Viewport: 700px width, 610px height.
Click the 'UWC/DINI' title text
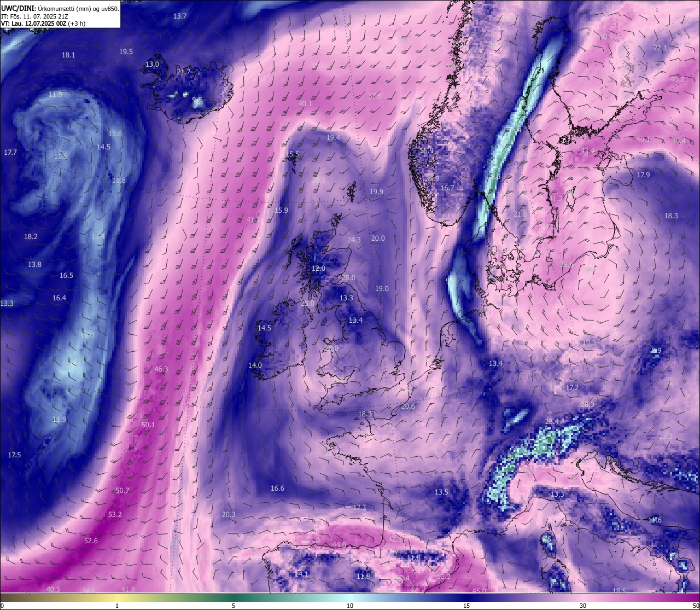click(x=17, y=9)
